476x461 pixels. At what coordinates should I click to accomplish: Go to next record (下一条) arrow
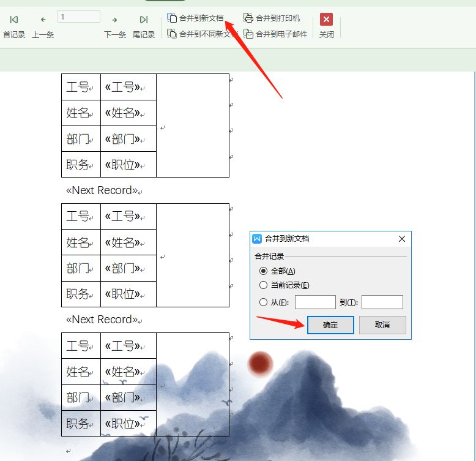114,20
